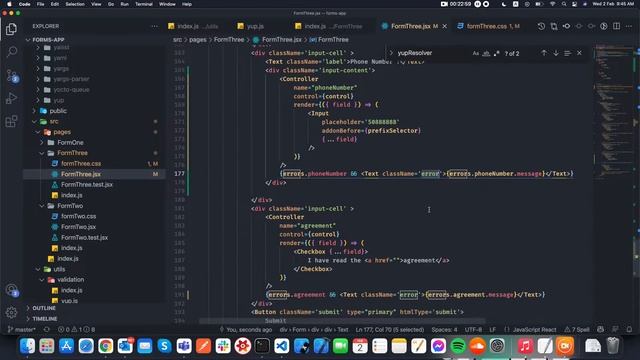Open formTwo.css in the explorer
Screen dimensions: 640x360
(78, 216)
